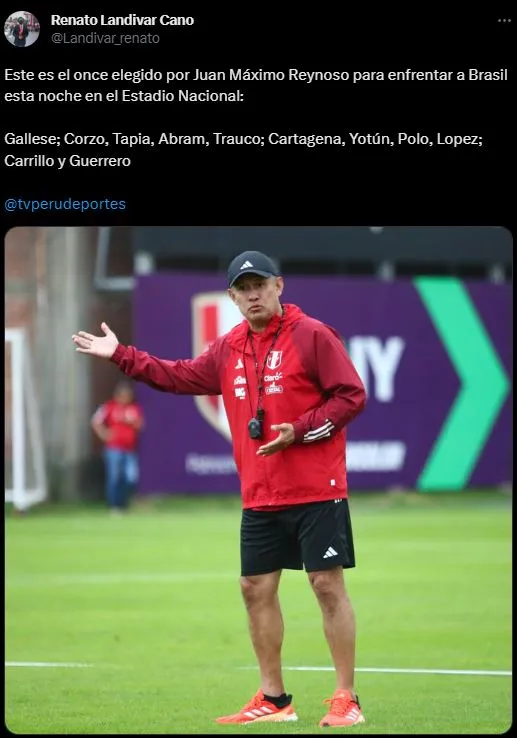Click the Peru crest on the red jacket
The width and height of the screenshot is (517, 738).
[x=274, y=360]
